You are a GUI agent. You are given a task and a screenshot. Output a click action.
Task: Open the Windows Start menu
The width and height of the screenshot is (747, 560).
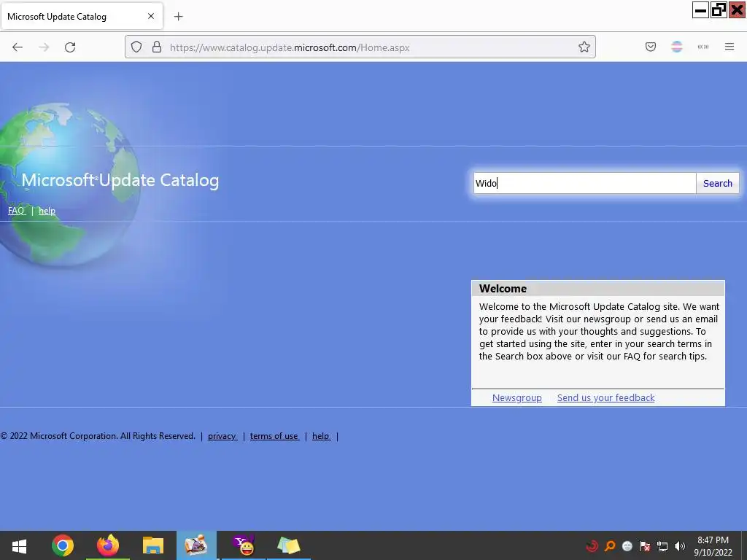tap(19, 545)
